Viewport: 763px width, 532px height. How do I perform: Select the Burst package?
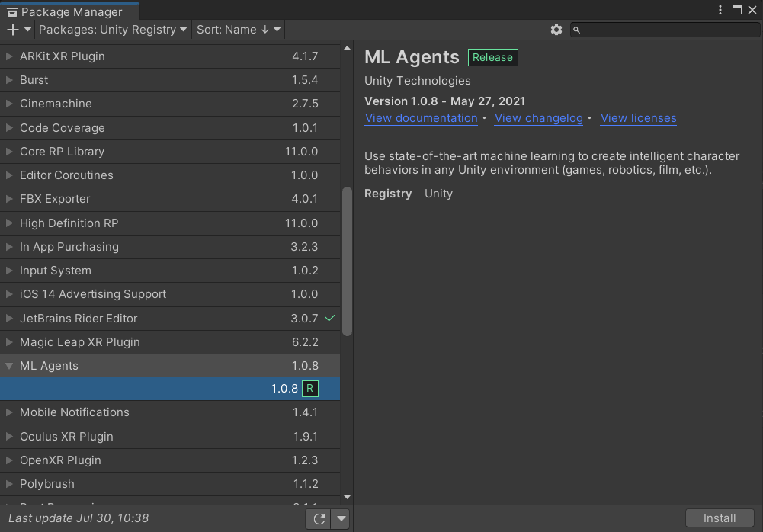click(x=170, y=80)
